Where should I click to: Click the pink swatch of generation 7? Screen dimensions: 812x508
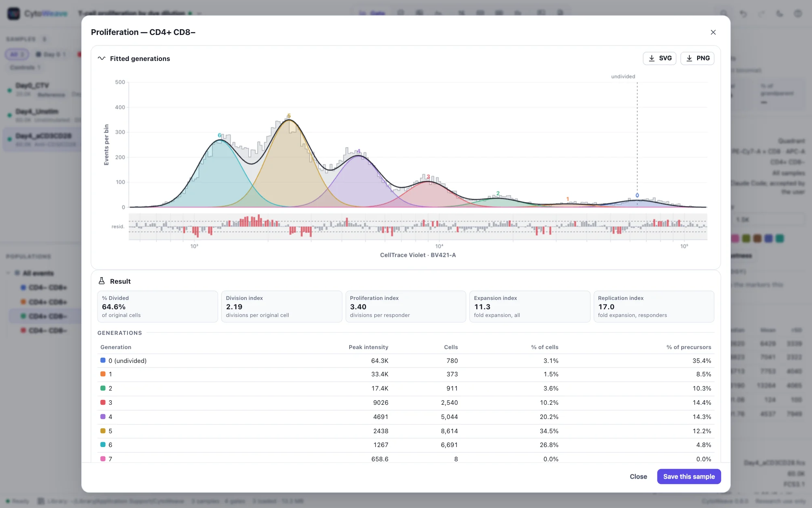(103, 459)
